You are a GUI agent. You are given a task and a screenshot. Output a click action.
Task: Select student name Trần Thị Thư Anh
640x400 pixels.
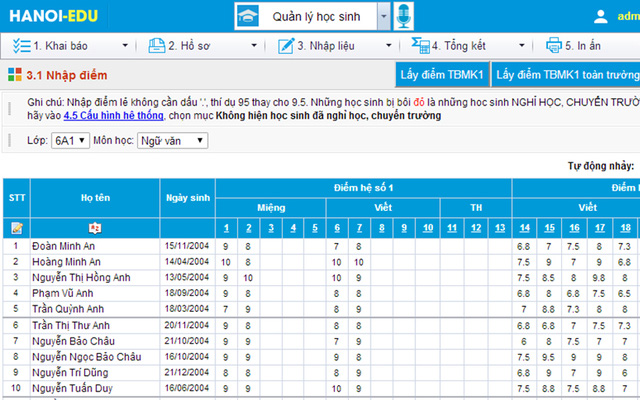[x=71, y=325]
